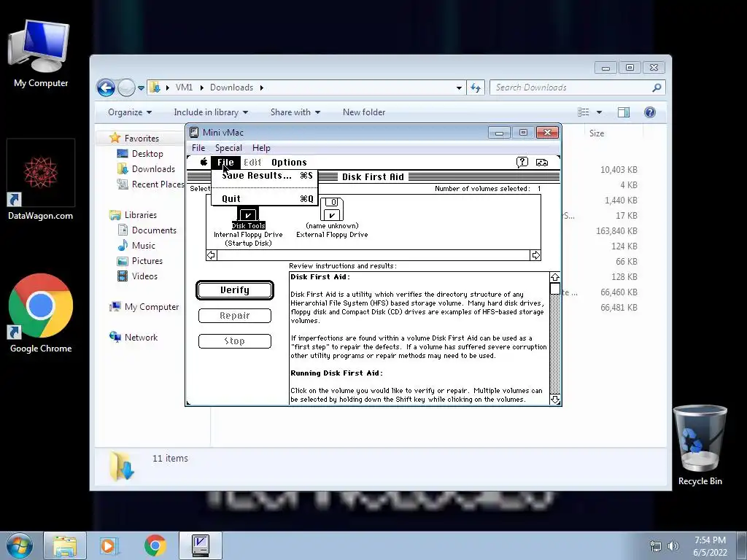
Task: Open Mini vMac window's Special menu
Action: pos(228,147)
